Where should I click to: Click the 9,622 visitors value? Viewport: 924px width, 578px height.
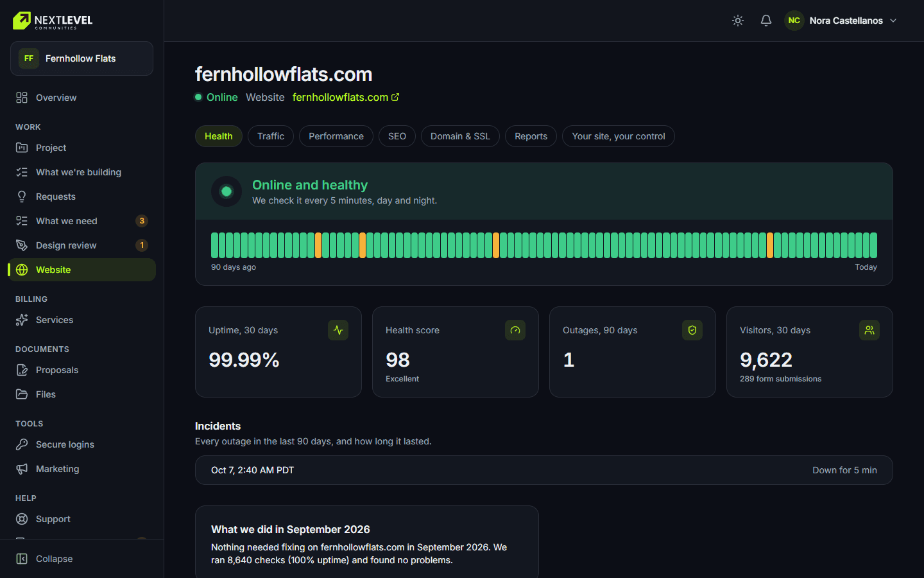(766, 360)
